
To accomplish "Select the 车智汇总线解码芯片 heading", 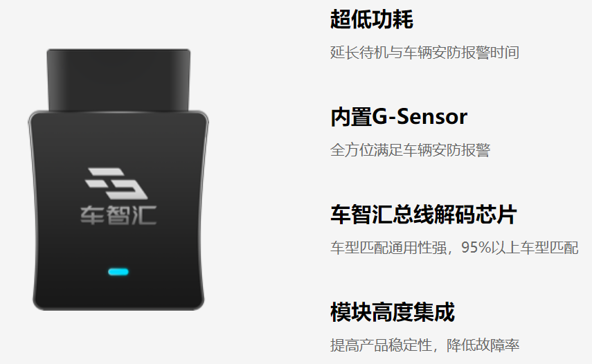I will tap(424, 215).
